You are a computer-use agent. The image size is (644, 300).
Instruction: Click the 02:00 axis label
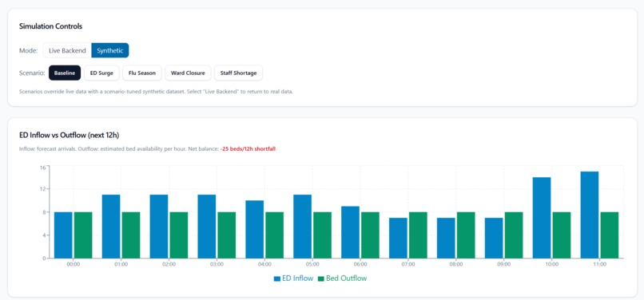pyautogui.click(x=169, y=265)
